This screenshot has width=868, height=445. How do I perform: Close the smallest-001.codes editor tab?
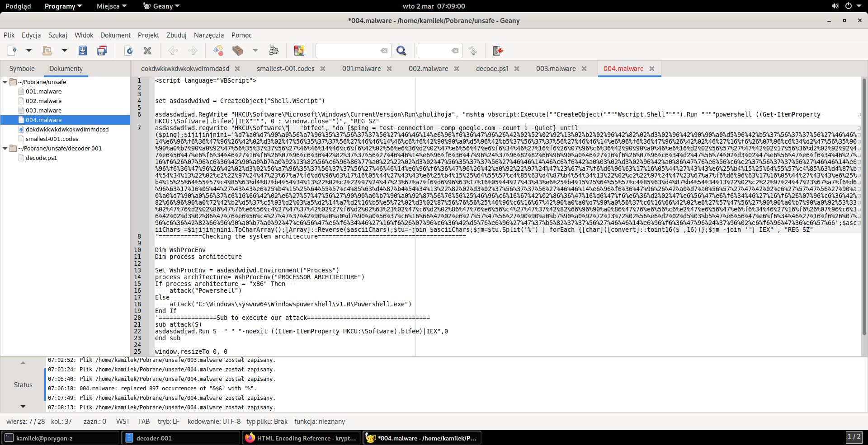tap(323, 69)
